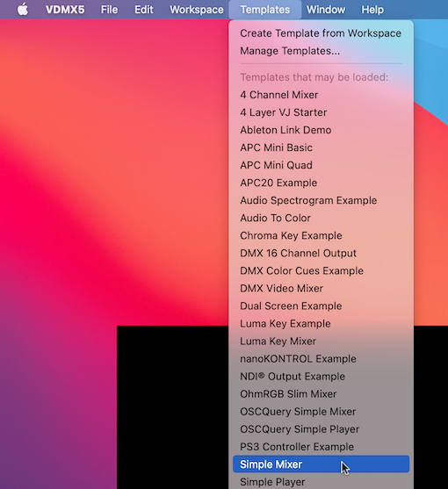This screenshot has height=489, width=448.
Task: Select the APC20 Example template
Action: [x=321, y=183]
